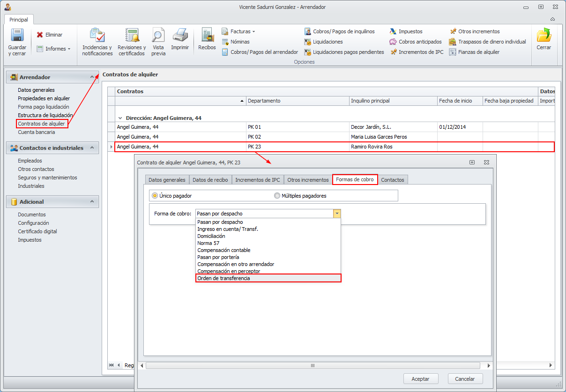The width and height of the screenshot is (566, 392).
Task: Switch to the Datos de recibo tab
Action: [x=210, y=180]
